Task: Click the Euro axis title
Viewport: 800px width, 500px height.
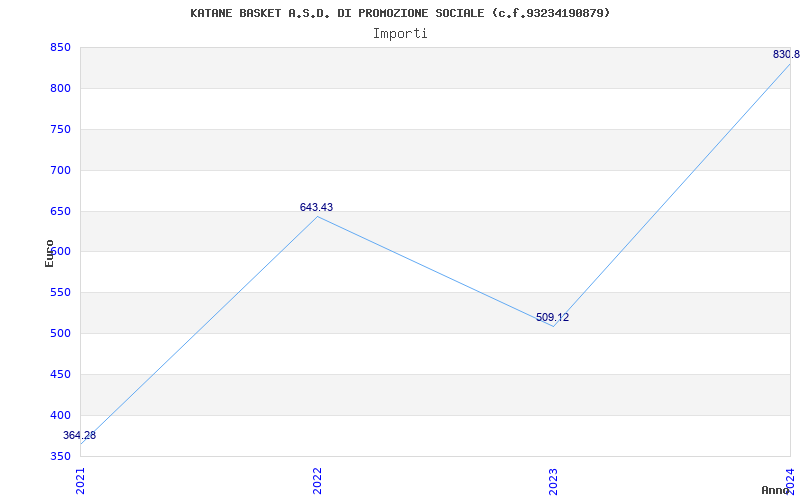Action: point(49,253)
